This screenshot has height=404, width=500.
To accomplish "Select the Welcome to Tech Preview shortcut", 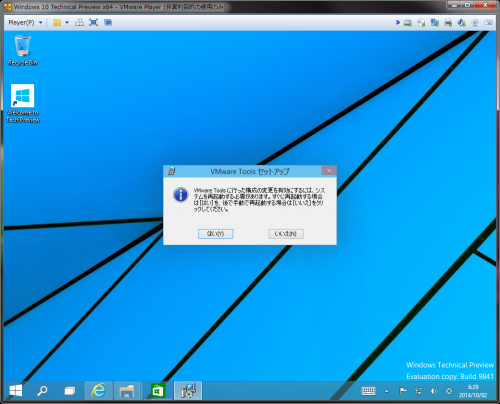I will [23, 104].
